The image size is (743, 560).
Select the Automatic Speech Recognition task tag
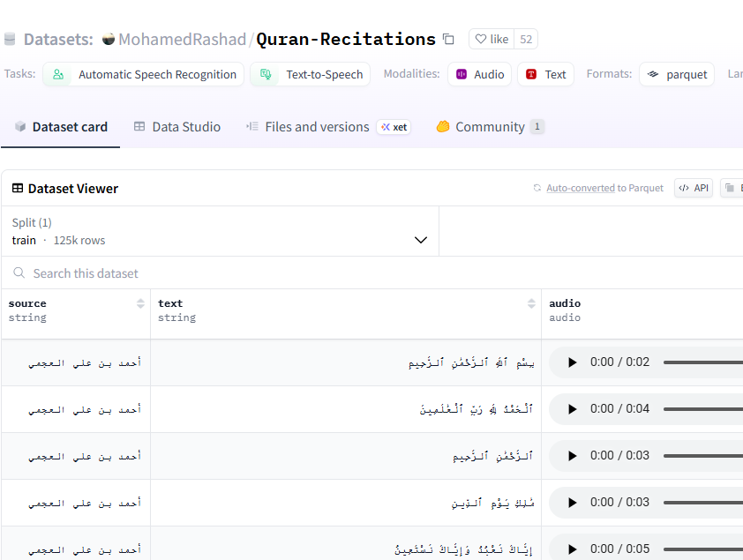[146, 75]
